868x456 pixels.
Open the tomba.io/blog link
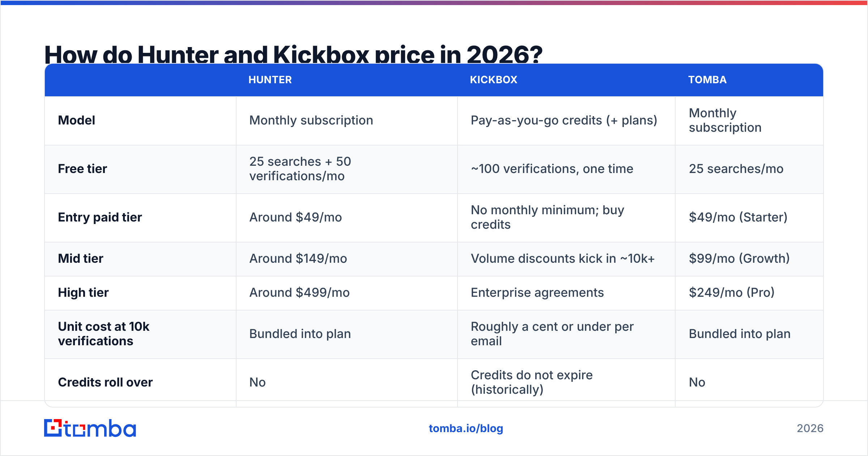(x=466, y=428)
